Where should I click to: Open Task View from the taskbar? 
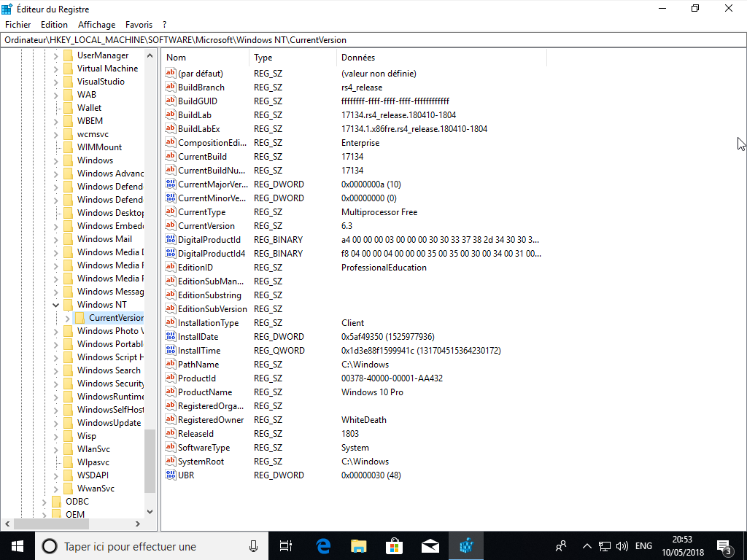285,546
